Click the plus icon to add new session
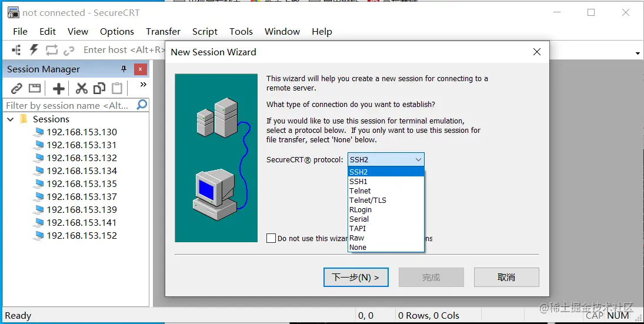 pyautogui.click(x=59, y=88)
